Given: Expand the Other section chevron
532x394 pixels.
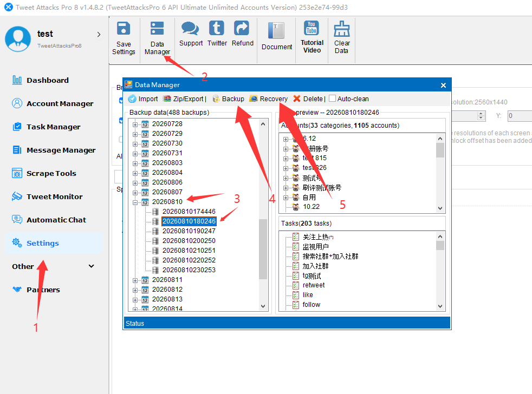Looking at the screenshot, I should (x=91, y=266).
